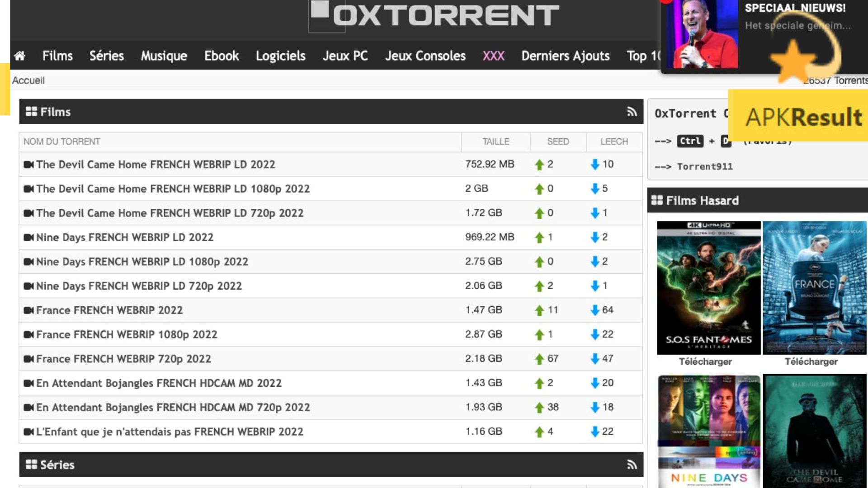Open the Séries menu
Screen dimensions: 868x488
pos(107,56)
